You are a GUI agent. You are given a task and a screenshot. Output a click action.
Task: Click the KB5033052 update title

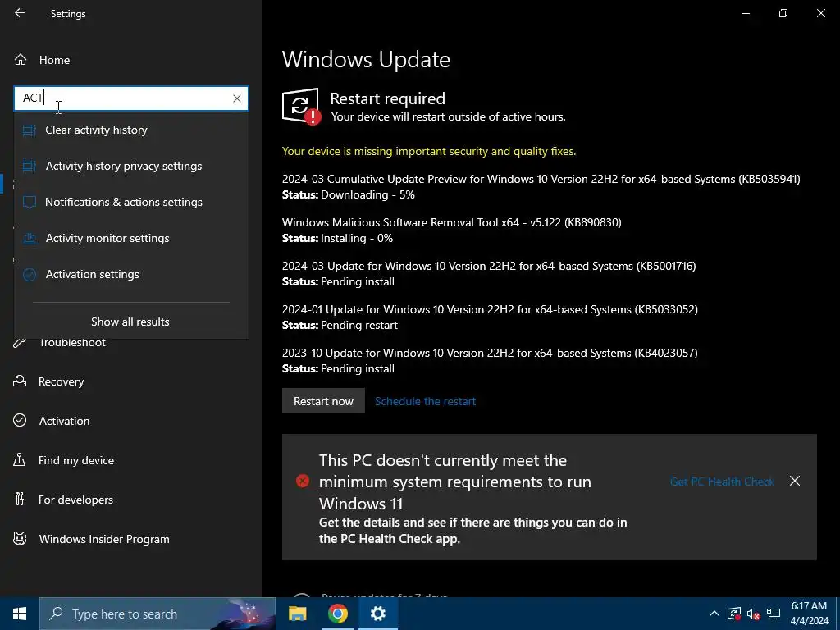point(491,309)
